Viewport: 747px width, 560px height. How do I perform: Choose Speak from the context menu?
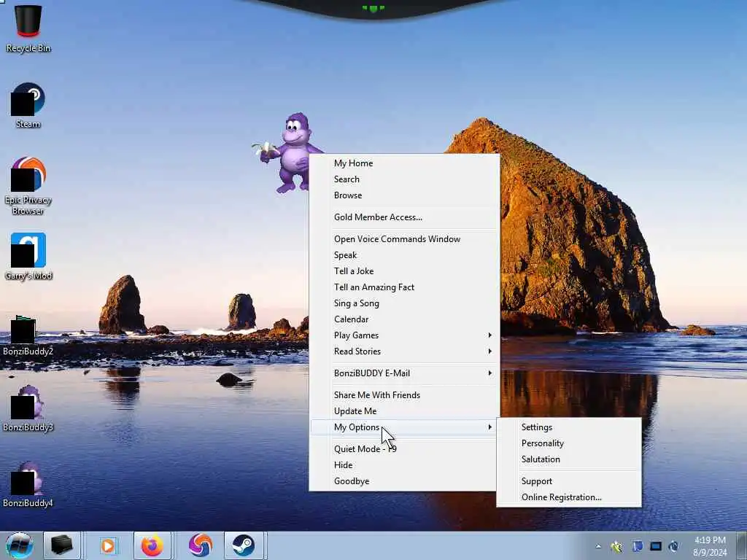(x=403, y=255)
